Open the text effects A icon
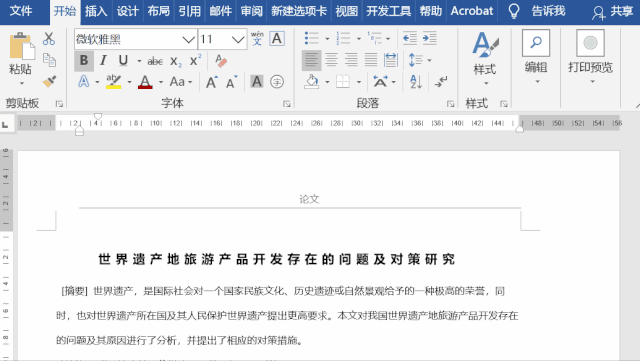 [x=84, y=82]
